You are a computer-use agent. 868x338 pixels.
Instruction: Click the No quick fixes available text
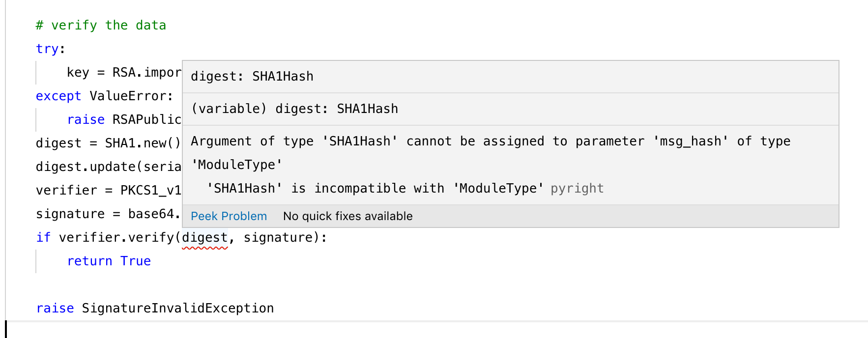[x=347, y=216]
